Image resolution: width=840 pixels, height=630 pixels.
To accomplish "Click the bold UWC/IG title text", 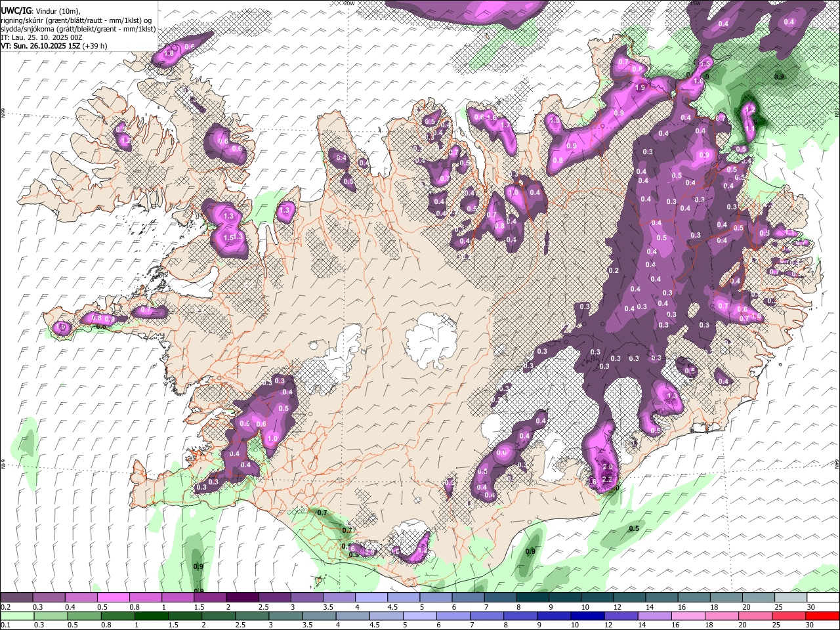I will point(16,10).
